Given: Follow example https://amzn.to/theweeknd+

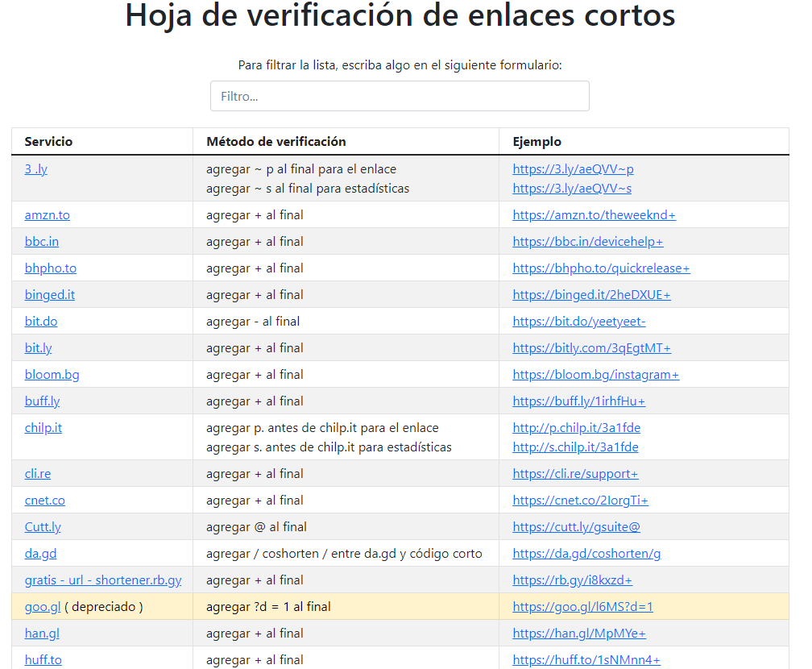Looking at the screenshot, I should click(594, 215).
